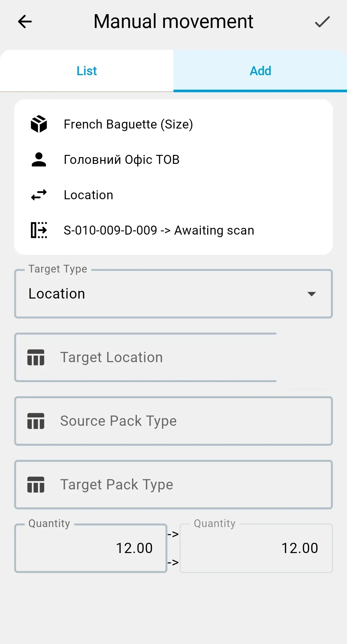Image resolution: width=347 pixels, height=644 pixels.
Task: Select Головний Офіс ТОВ text
Action: (121, 160)
